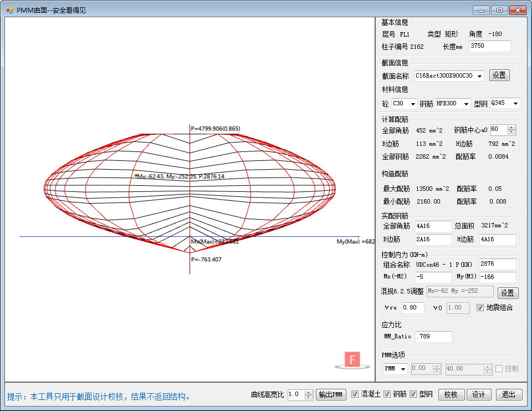Click the 退出 button
This screenshot has width=532, height=411.
(509, 394)
